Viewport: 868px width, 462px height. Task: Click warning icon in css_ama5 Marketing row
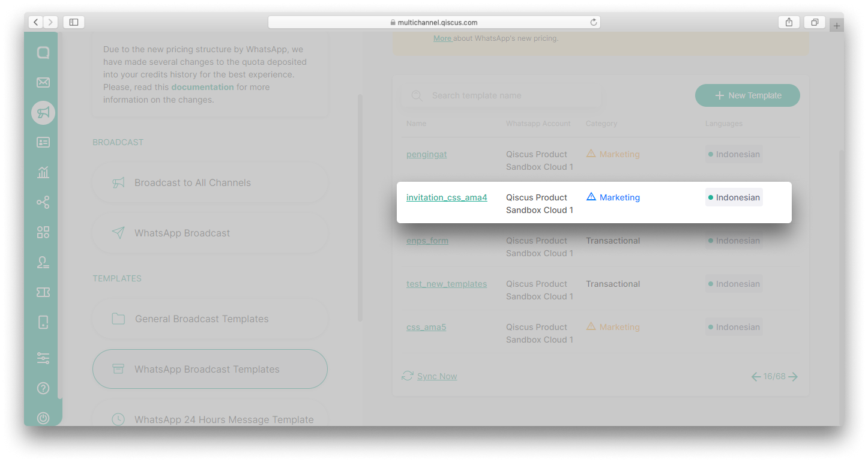tap(591, 326)
